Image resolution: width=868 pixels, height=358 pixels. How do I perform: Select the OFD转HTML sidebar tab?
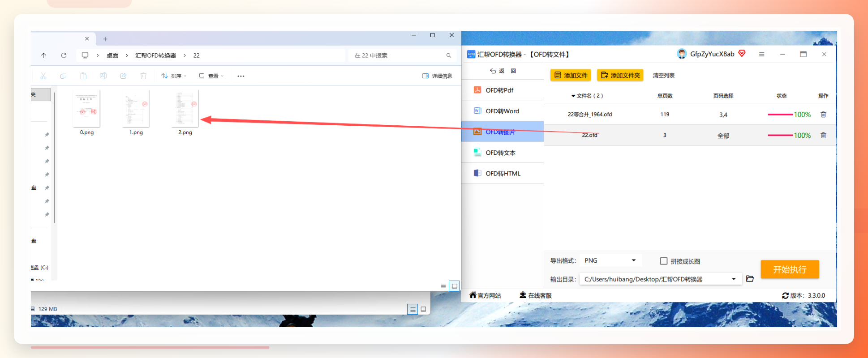(x=503, y=173)
